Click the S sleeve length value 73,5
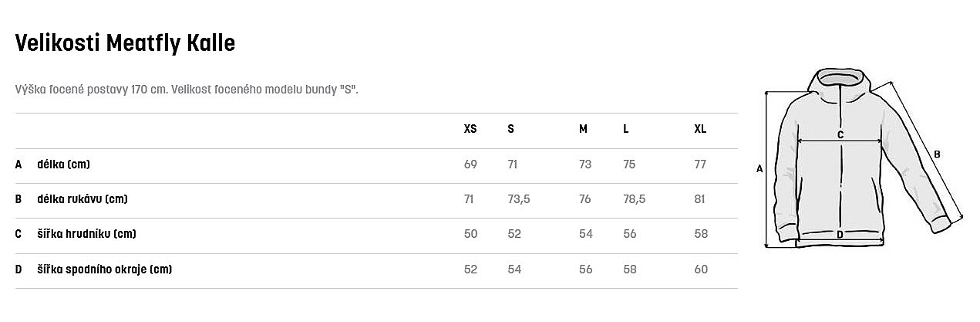Screen dimensions: 980x322 tap(519, 199)
